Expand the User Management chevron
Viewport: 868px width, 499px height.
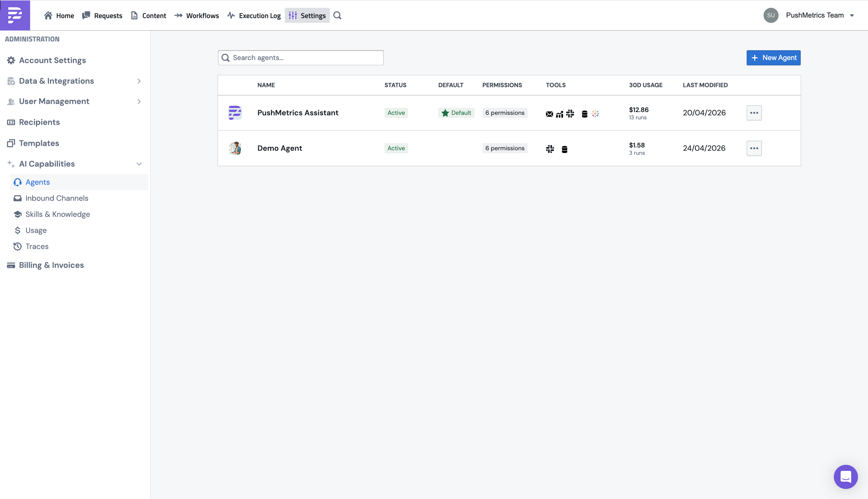(139, 102)
